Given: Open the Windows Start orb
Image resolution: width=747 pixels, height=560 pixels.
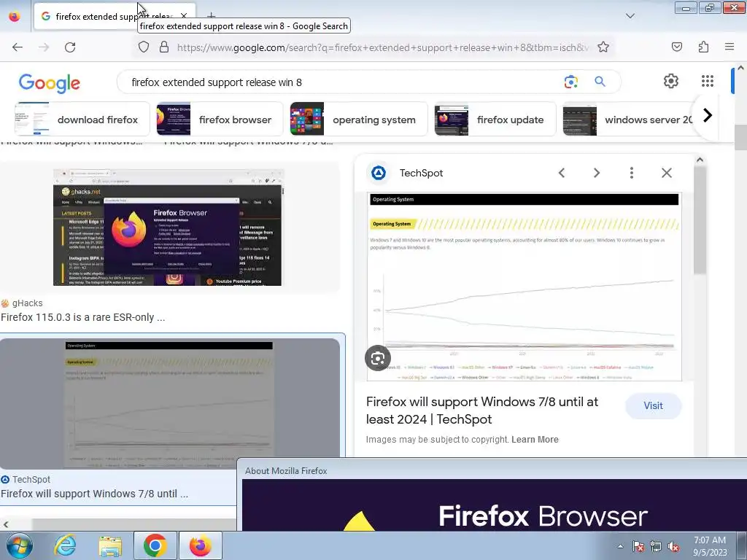Looking at the screenshot, I should tap(20, 545).
